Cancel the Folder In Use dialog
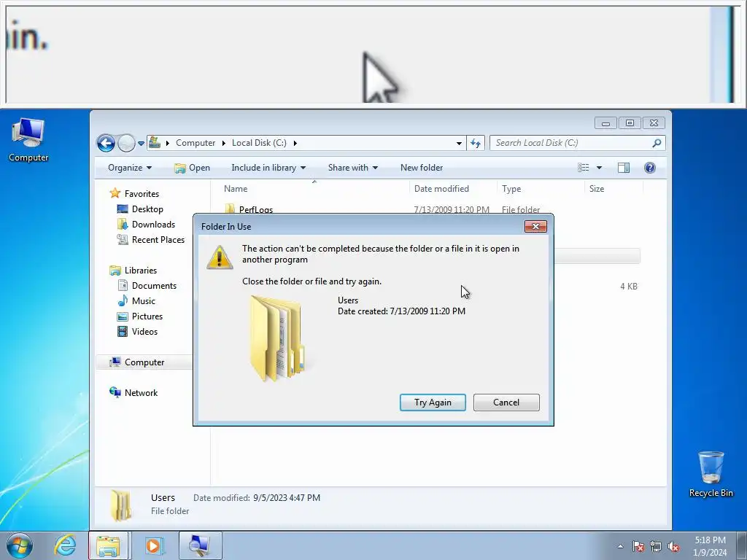The height and width of the screenshot is (560, 747). click(506, 402)
